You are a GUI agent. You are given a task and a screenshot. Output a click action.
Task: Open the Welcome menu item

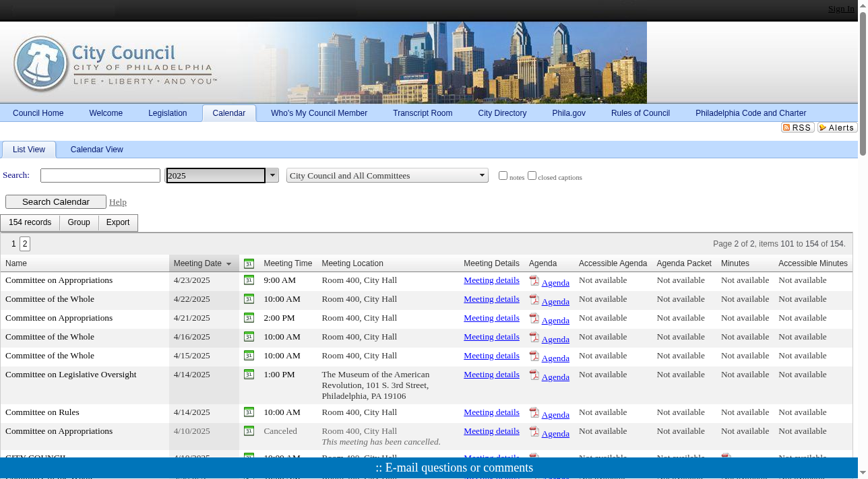pyautogui.click(x=106, y=113)
